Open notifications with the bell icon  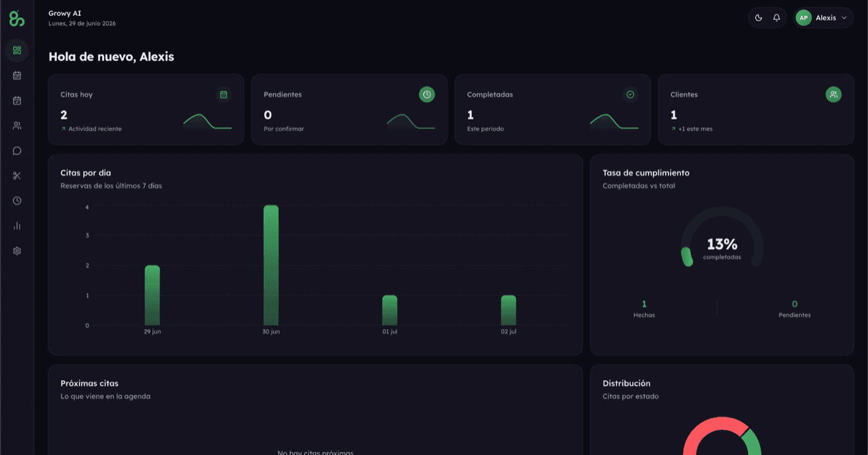pyautogui.click(x=777, y=18)
